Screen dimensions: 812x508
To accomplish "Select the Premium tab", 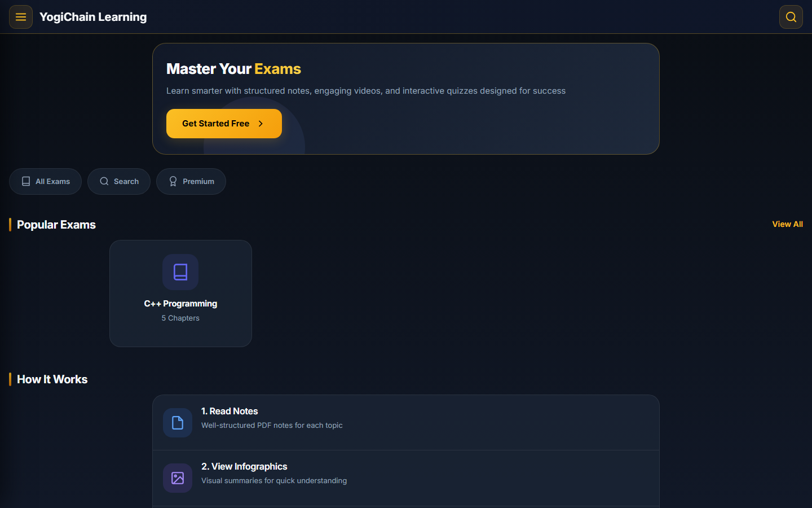I will 191,181.
